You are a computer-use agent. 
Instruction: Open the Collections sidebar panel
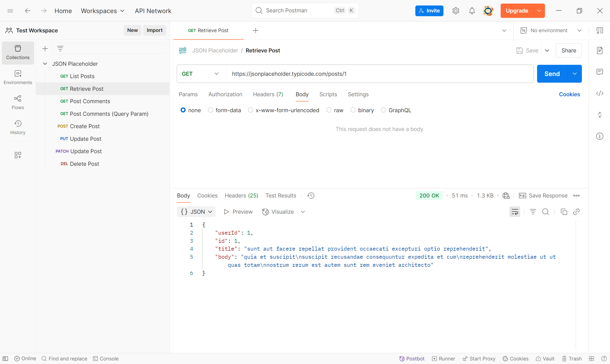18,52
